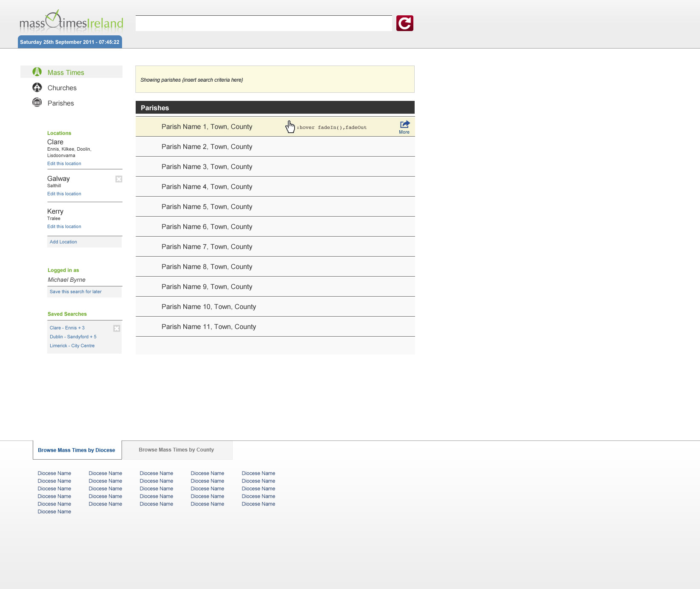Image resolution: width=700 pixels, height=589 pixels.
Task: Open Parish Name 10, Town, County
Action: click(209, 307)
